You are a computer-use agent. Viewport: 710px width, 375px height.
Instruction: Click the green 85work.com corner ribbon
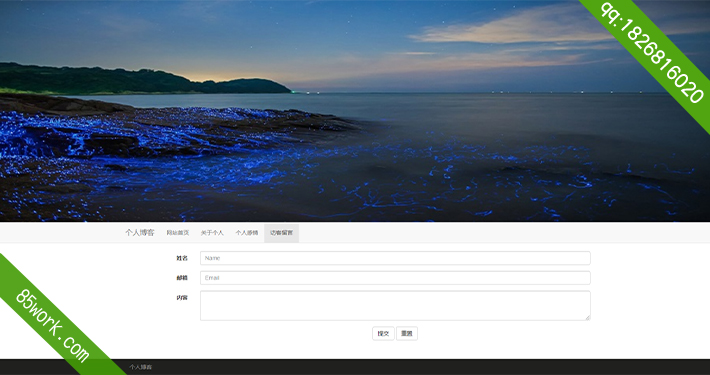(52, 325)
